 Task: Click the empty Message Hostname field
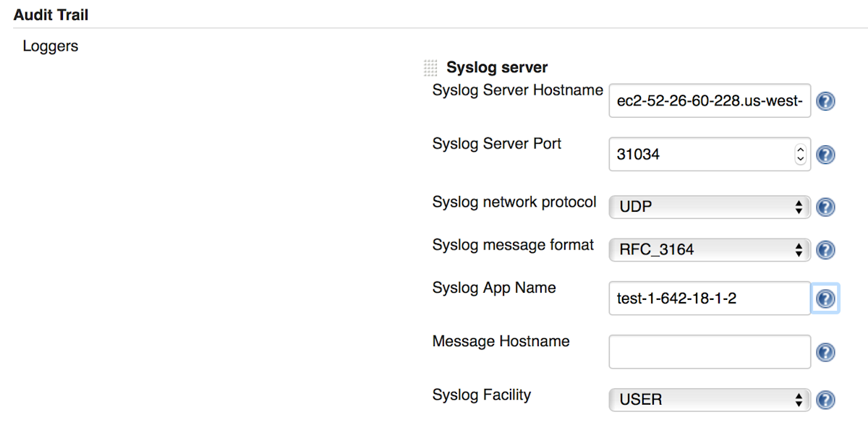pos(710,351)
